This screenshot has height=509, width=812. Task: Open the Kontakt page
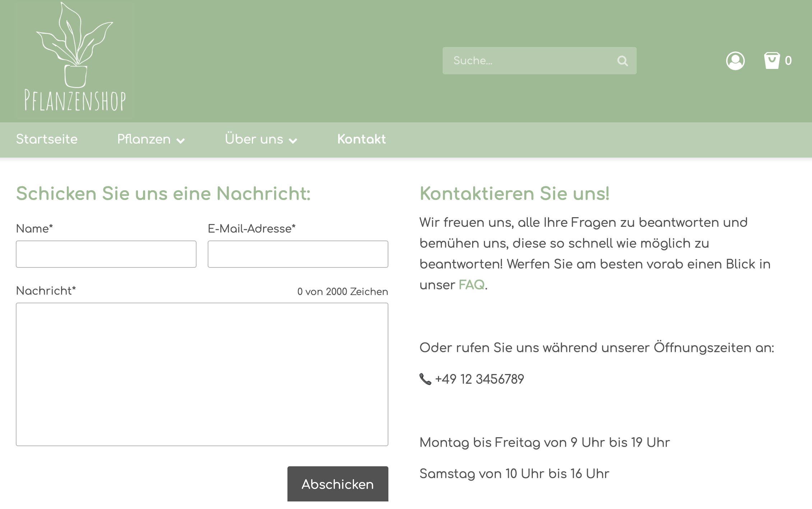coord(361,139)
